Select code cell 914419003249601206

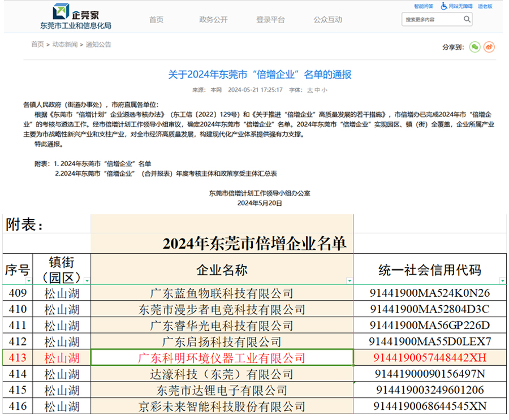[430, 391]
